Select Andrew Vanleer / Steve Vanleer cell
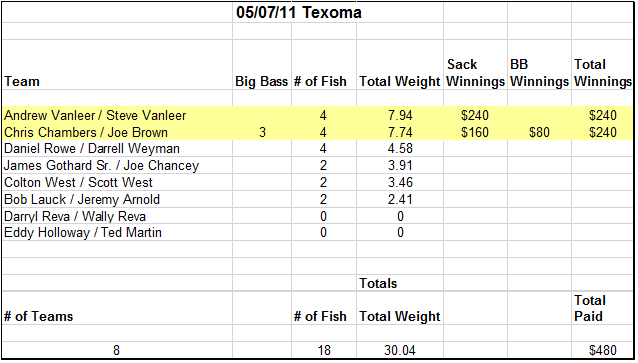The width and height of the screenshot is (638, 363). click(117, 115)
